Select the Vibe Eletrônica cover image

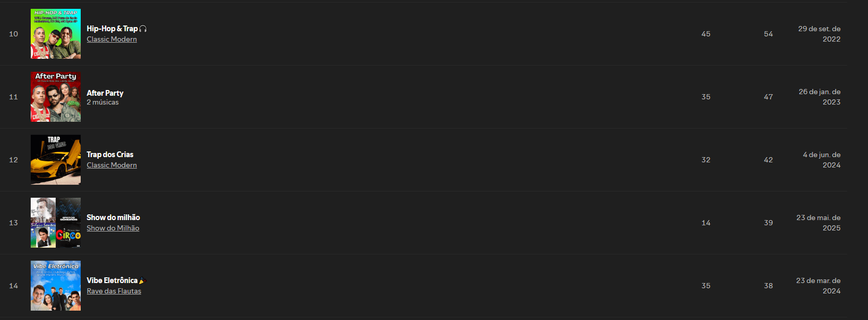tap(56, 286)
